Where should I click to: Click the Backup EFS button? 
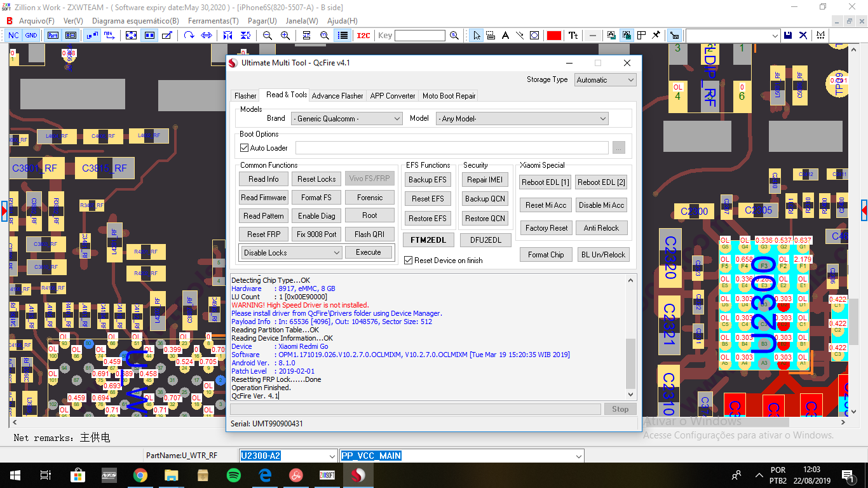pyautogui.click(x=428, y=180)
